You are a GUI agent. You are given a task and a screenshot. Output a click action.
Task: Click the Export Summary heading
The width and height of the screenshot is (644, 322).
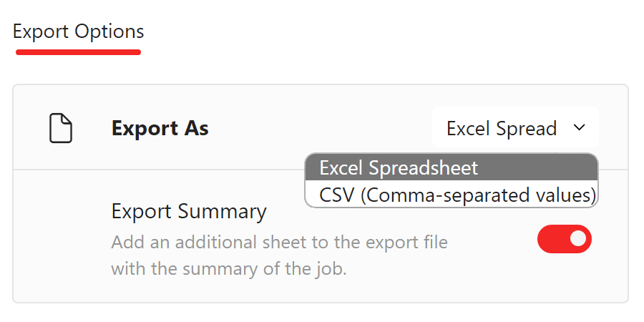pyautogui.click(x=189, y=212)
